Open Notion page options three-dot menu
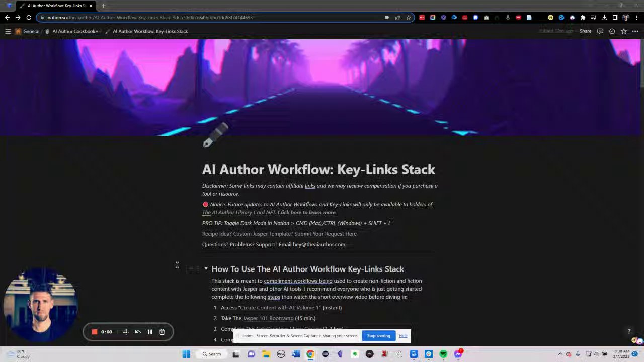 (635, 31)
